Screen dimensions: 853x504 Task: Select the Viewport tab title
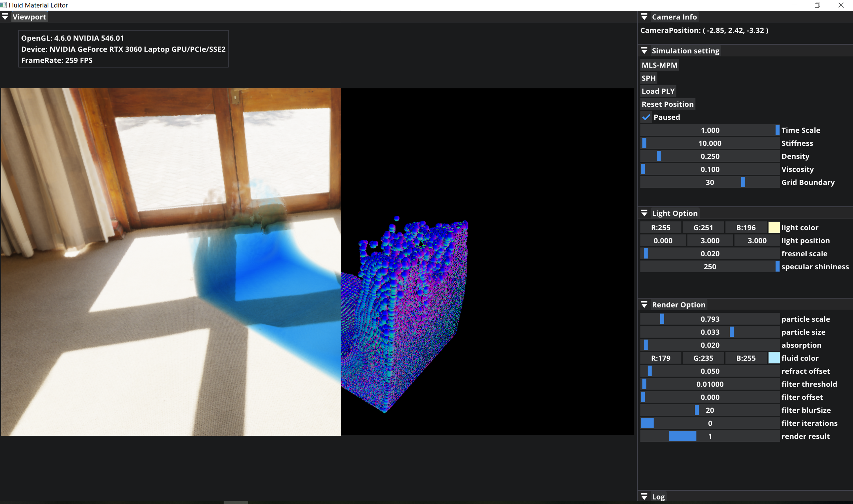point(29,17)
